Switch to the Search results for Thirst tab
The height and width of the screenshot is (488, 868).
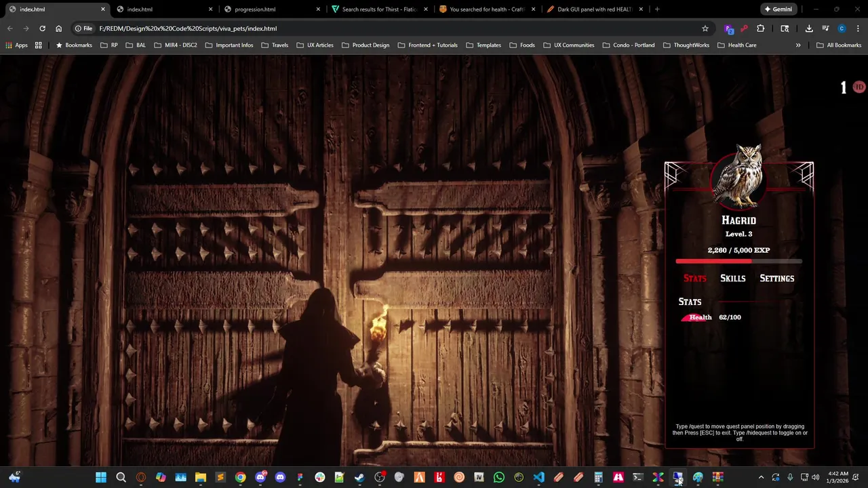point(380,9)
